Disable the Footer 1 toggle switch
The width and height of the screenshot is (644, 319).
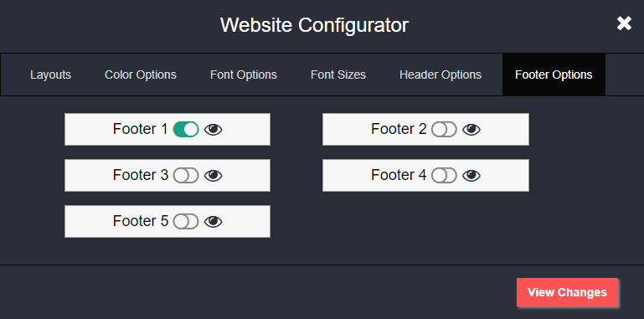coord(186,129)
